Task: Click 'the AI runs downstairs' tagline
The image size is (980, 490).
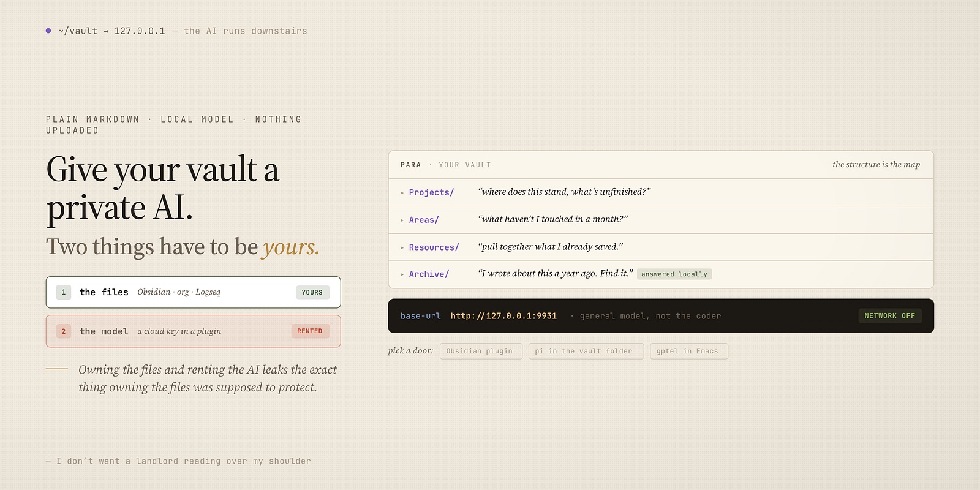Action: pyautogui.click(x=246, y=31)
